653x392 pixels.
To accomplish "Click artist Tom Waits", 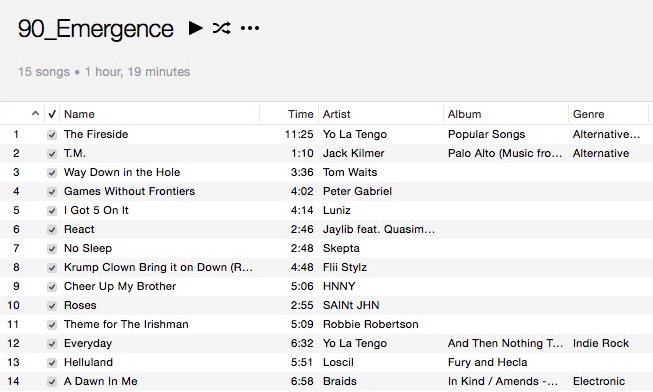I will 350,172.
